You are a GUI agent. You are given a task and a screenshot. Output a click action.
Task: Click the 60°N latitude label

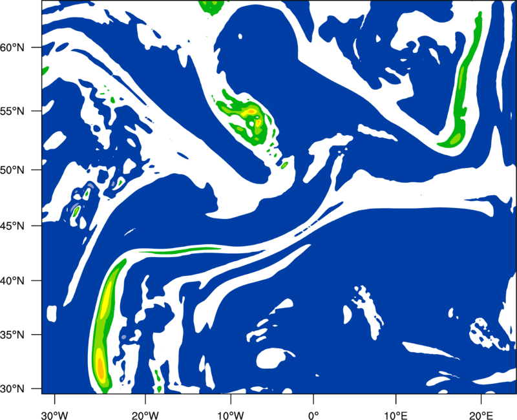[x=12, y=47]
